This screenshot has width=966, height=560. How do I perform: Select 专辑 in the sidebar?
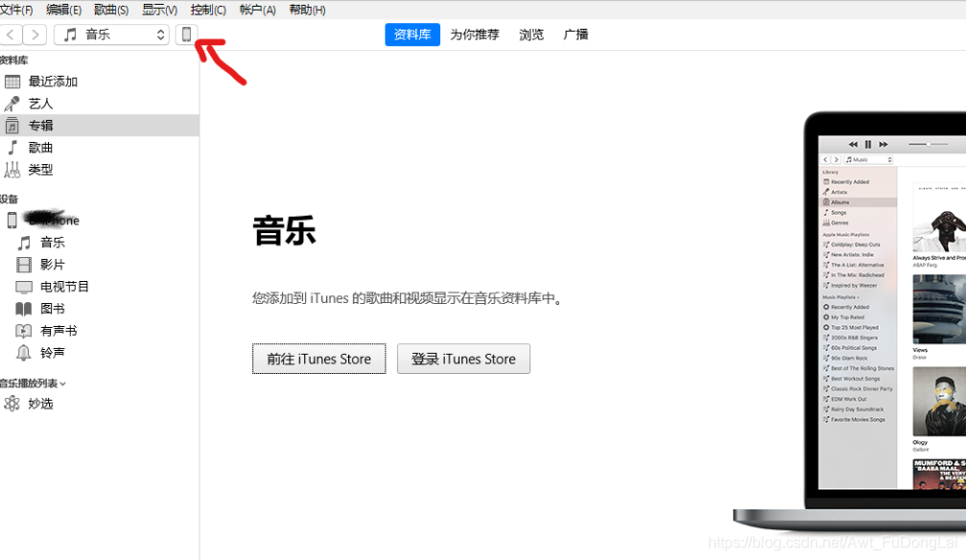[x=99, y=126]
